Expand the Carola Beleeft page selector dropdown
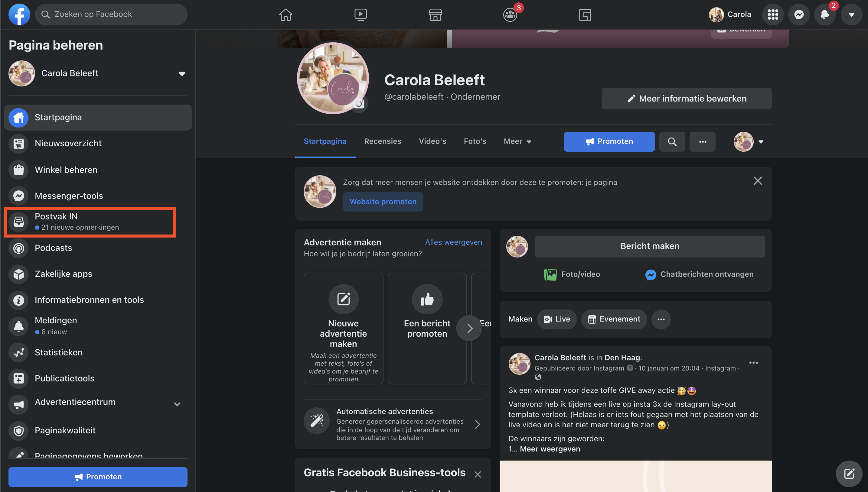868x492 pixels. 182,74
